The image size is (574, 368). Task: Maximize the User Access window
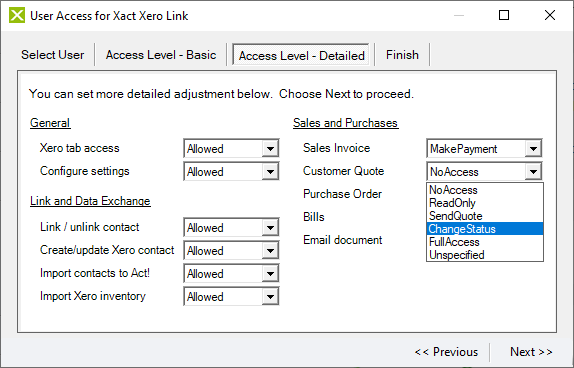click(504, 15)
